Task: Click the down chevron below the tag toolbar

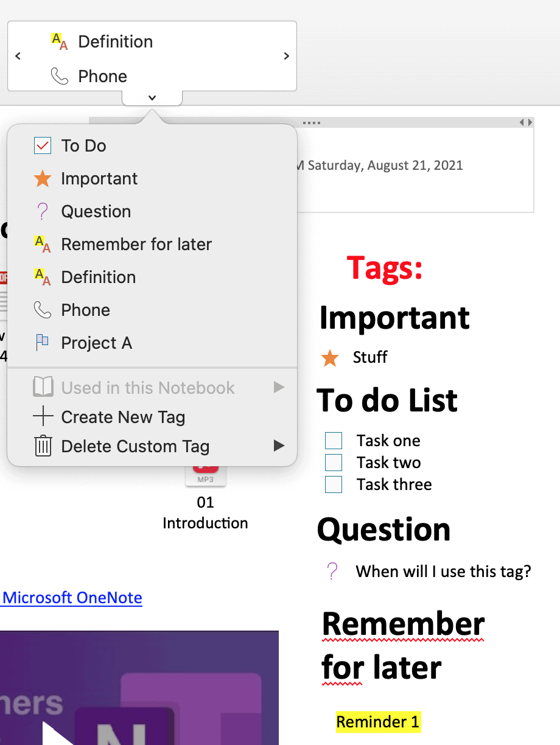Action: 152,97
